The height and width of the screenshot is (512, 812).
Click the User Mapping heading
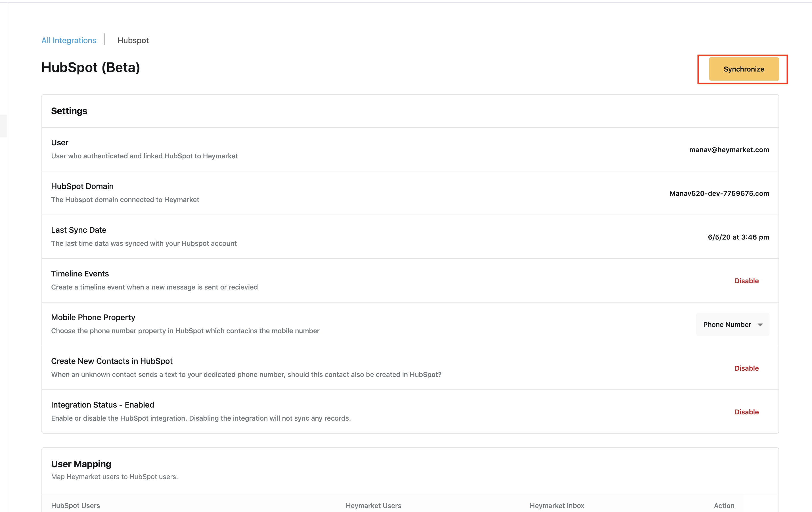click(81, 464)
